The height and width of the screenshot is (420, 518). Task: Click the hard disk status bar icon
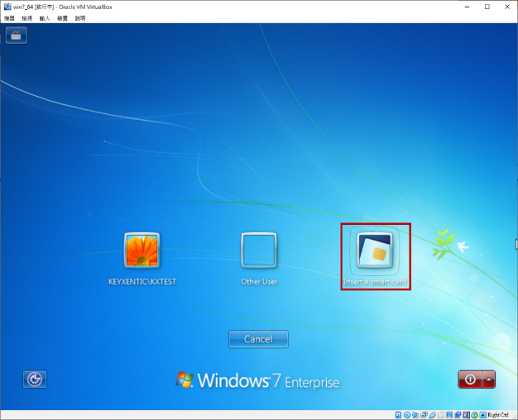click(398, 415)
